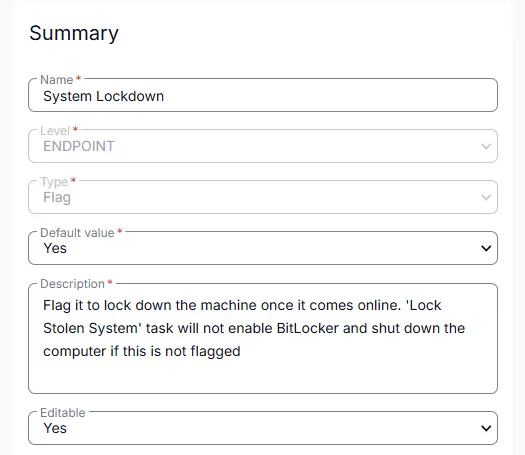Click the Description field label
This screenshot has width=525, height=455.
click(x=72, y=284)
